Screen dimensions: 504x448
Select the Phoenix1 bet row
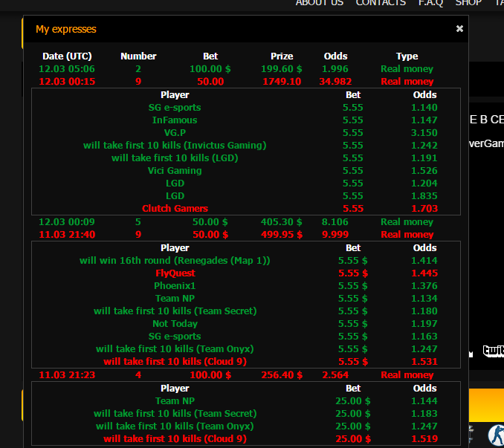pos(245,285)
